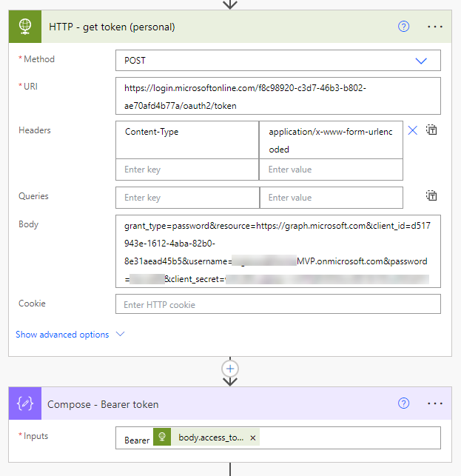Open the Compose action ellipsis menu
The image size is (461, 476).
(x=435, y=403)
